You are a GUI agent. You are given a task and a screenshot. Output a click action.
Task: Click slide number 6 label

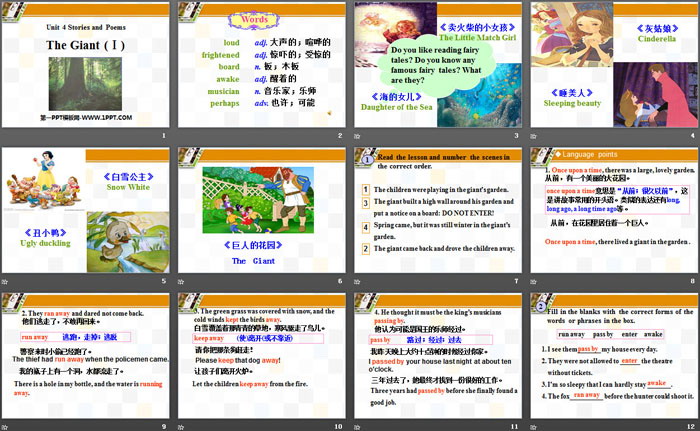click(340, 281)
